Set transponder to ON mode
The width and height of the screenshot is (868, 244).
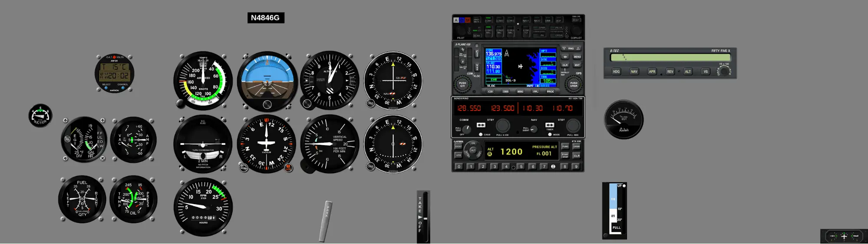point(473,143)
